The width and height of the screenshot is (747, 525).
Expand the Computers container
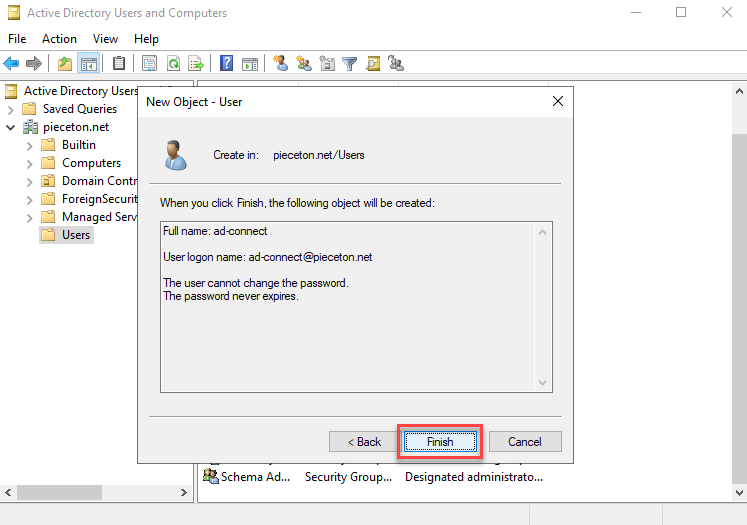click(x=30, y=164)
